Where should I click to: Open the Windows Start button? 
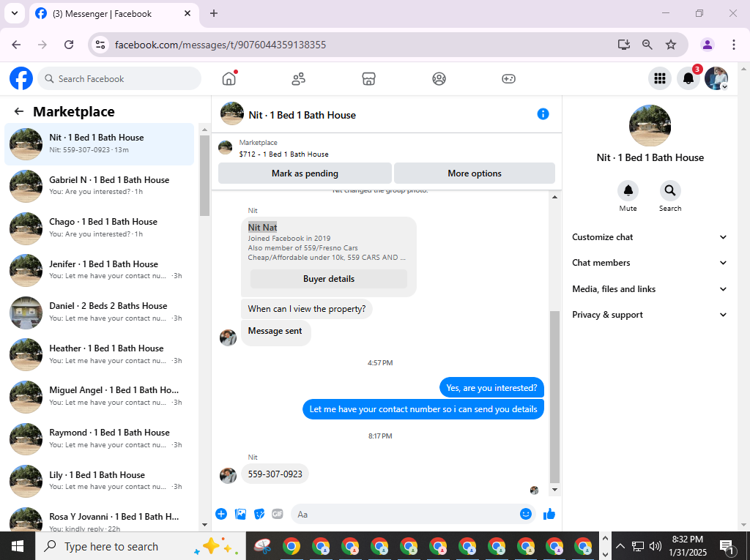(18, 545)
